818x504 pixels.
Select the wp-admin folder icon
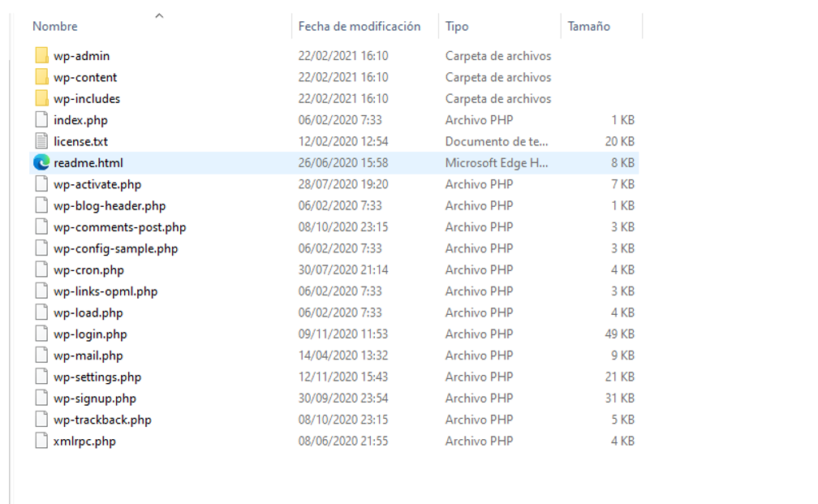tap(41, 56)
